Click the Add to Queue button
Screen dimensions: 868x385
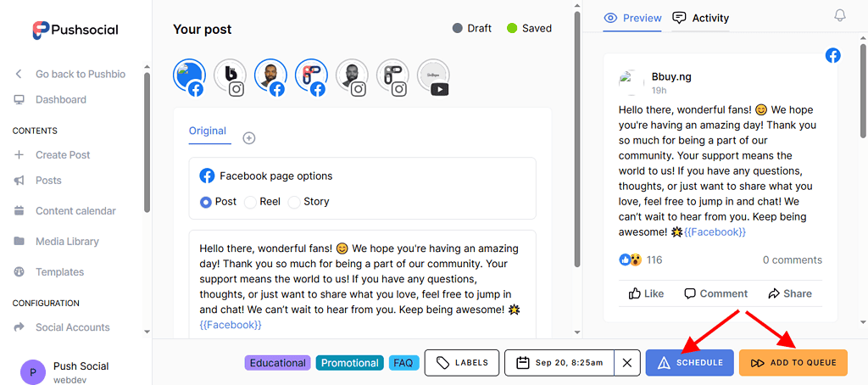(793, 363)
